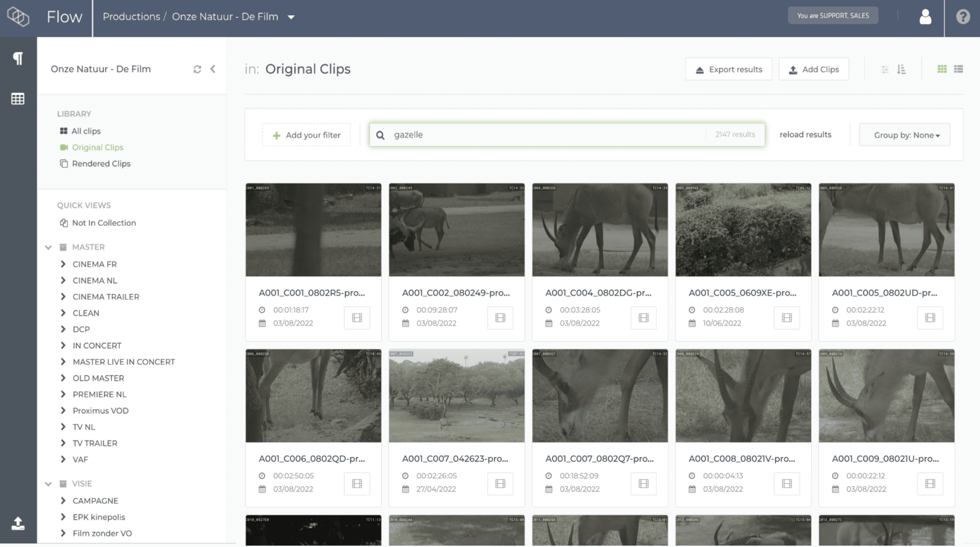Select Original Clips in the library
The width and height of the screenshot is (980, 547).
98,147
